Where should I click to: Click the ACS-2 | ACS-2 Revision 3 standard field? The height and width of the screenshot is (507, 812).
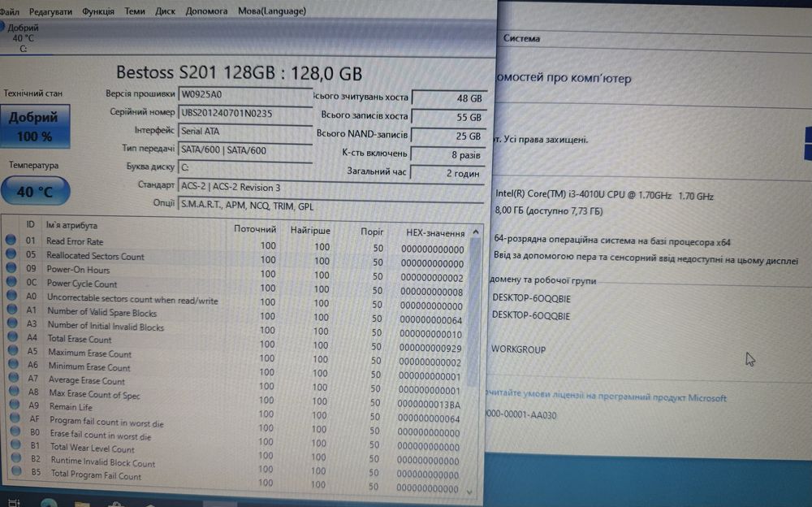point(331,187)
